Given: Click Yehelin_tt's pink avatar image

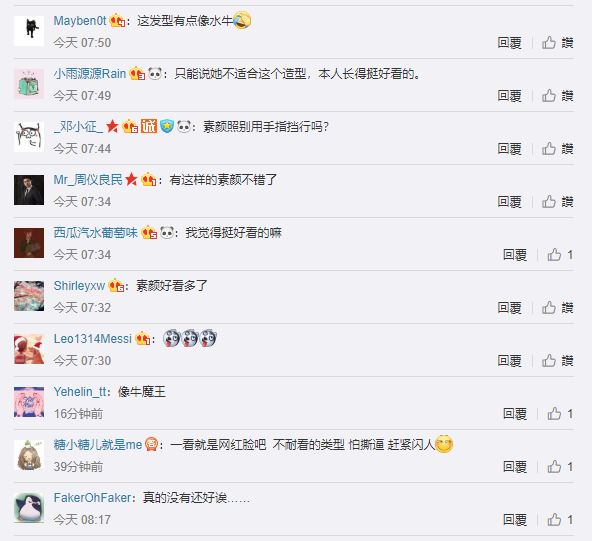Looking at the screenshot, I should pyautogui.click(x=29, y=402).
